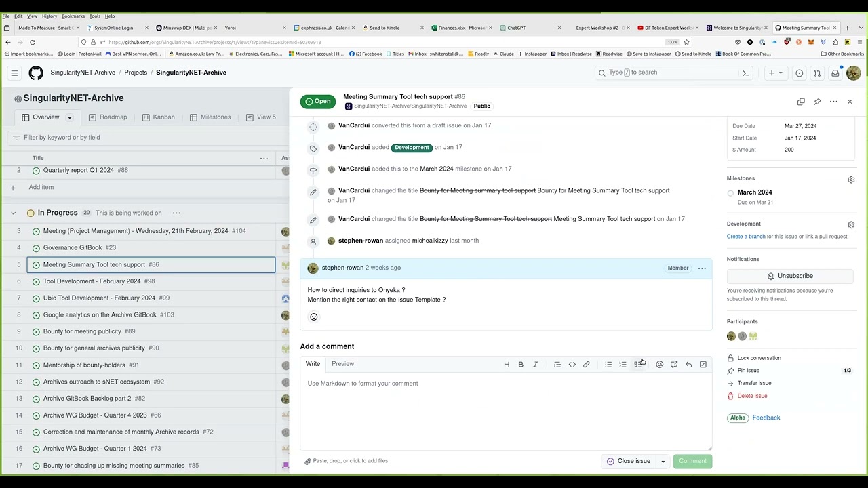Open the Pull requests icon in header
The width and height of the screenshot is (868, 488).
click(x=817, y=73)
